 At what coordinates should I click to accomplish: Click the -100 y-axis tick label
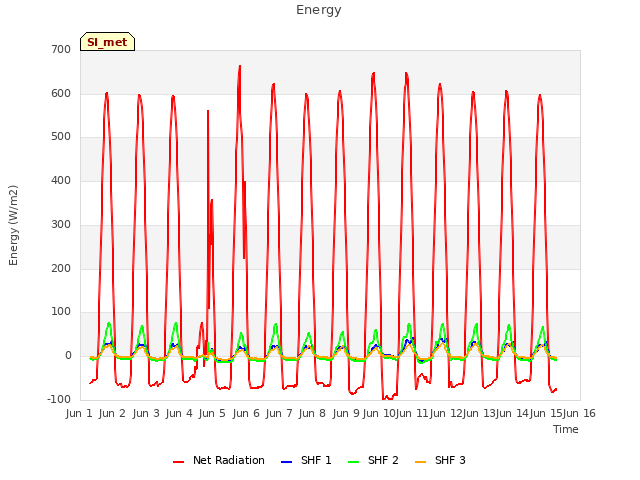(x=59, y=399)
